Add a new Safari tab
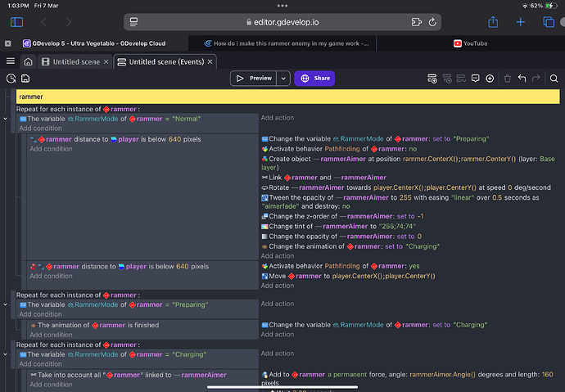This screenshot has width=565, height=392. [x=520, y=22]
